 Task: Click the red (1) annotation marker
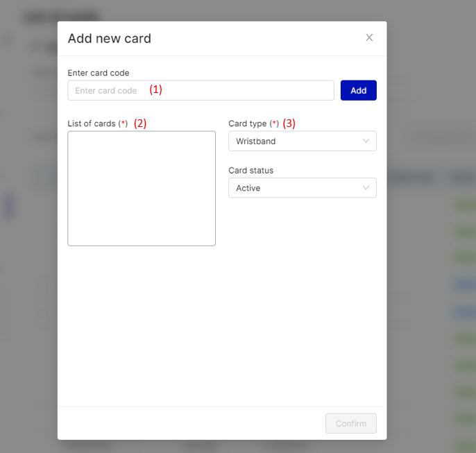pos(155,89)
